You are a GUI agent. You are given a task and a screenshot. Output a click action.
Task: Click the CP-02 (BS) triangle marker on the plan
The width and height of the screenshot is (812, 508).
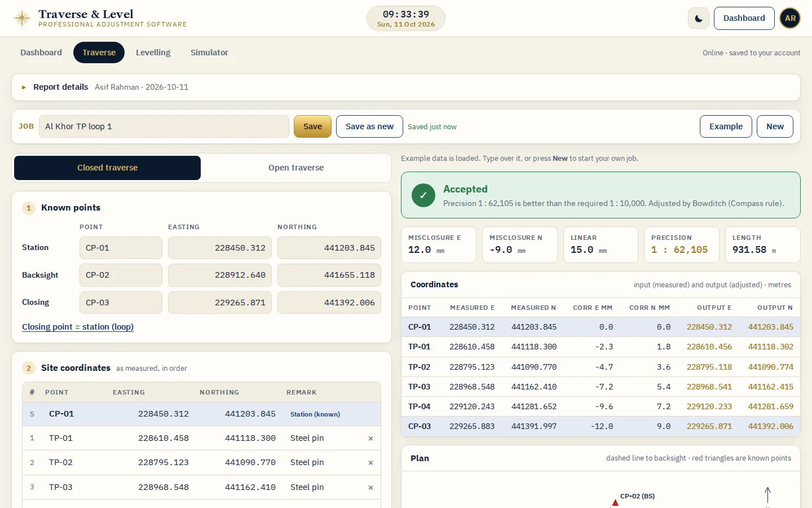615,502
